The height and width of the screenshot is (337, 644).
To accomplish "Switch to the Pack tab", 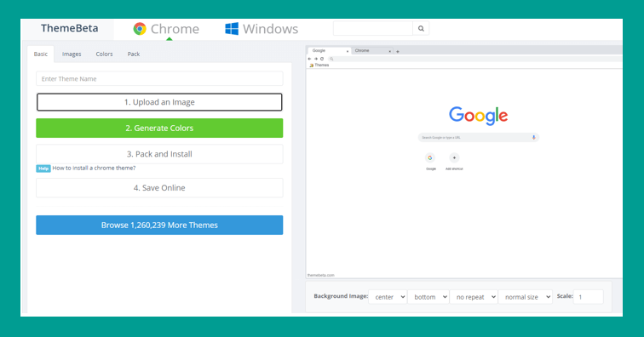I will click(x=134, y=54).
